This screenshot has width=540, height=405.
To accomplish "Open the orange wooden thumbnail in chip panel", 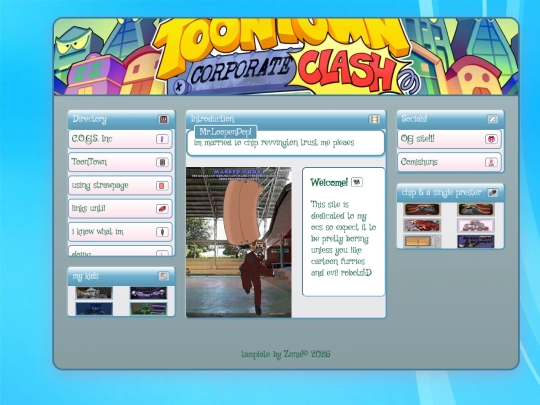I will [x=422, y=241].
